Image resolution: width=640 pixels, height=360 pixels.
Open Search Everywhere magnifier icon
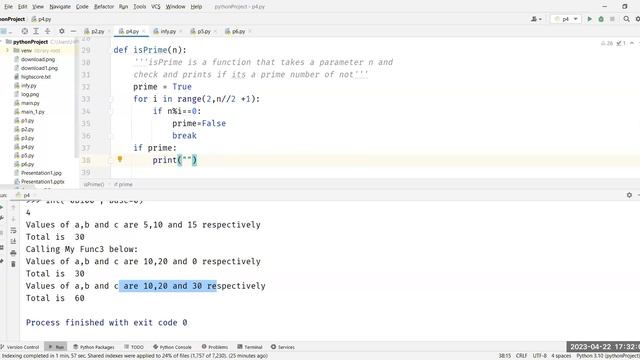point(626,19)
